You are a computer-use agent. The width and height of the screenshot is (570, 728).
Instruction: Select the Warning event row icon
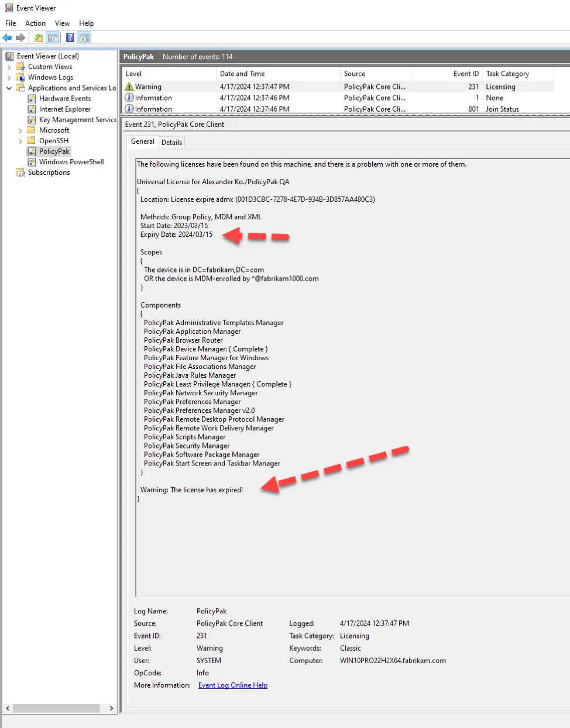[129, 87]
